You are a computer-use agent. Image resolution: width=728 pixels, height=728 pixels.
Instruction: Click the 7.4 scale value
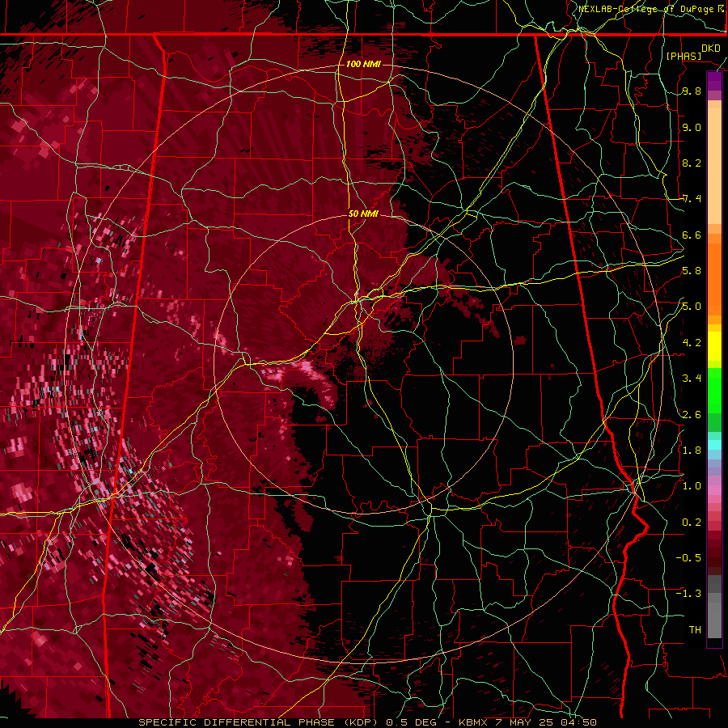click(692, 199)
